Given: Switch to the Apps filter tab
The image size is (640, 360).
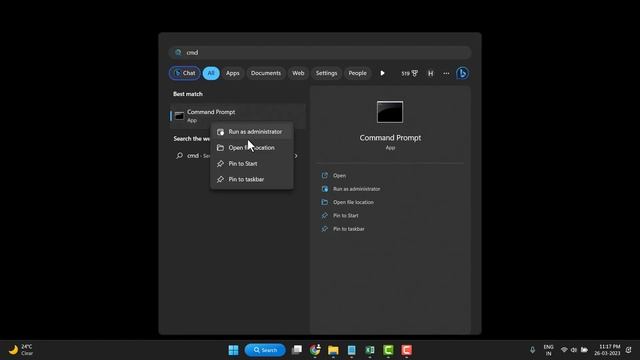Looking at the screenshot, I should 233,73.
